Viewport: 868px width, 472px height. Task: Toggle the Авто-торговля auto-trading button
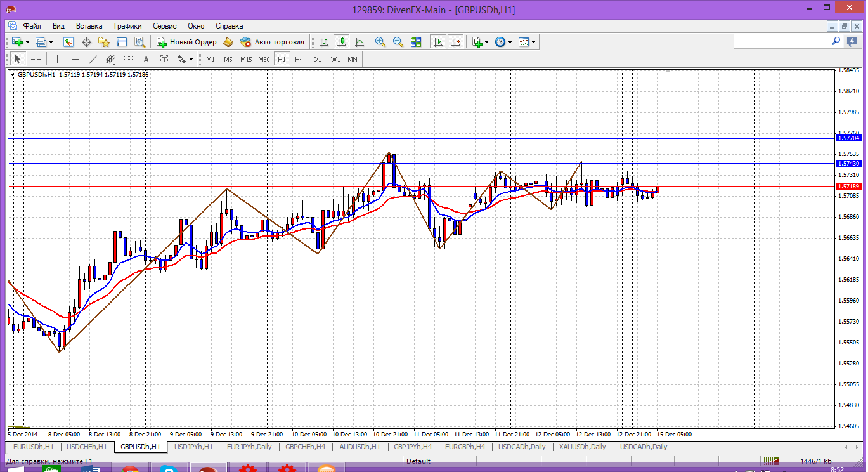pyautogui.click(x=273, y=42)
